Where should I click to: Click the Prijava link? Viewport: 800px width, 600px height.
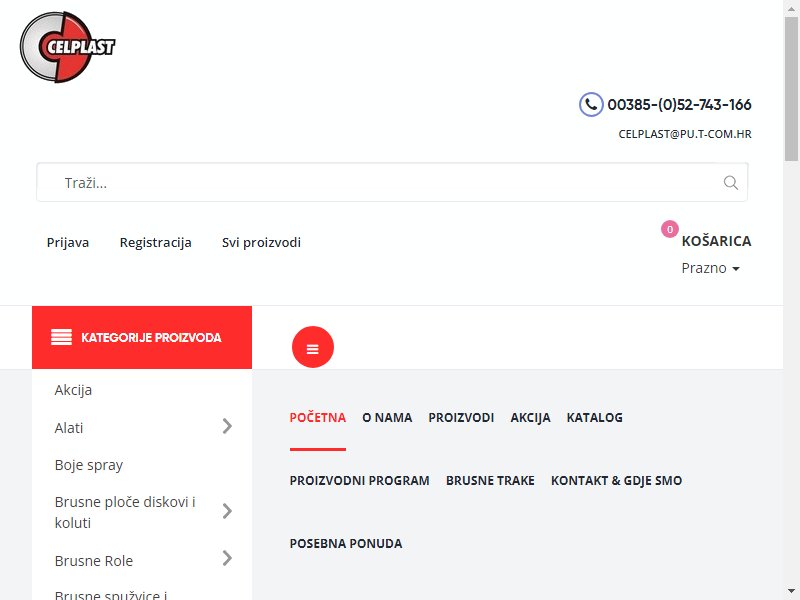click(x=68, y=242)
